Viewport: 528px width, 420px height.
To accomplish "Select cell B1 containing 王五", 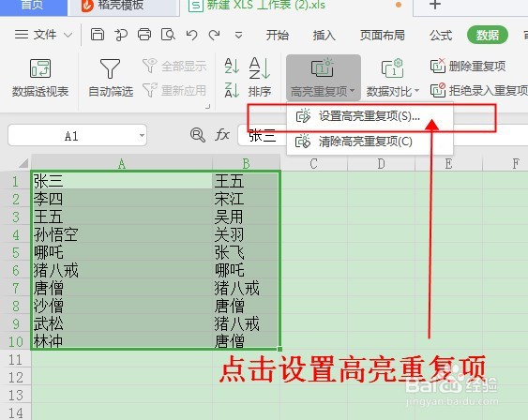I will coord(246,181).
